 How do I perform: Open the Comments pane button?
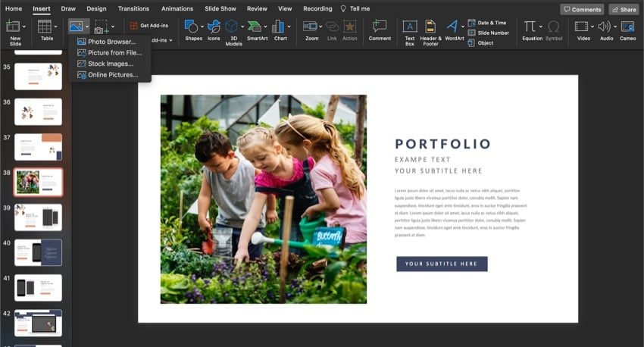pyautogui.click(x=582, y=9)
